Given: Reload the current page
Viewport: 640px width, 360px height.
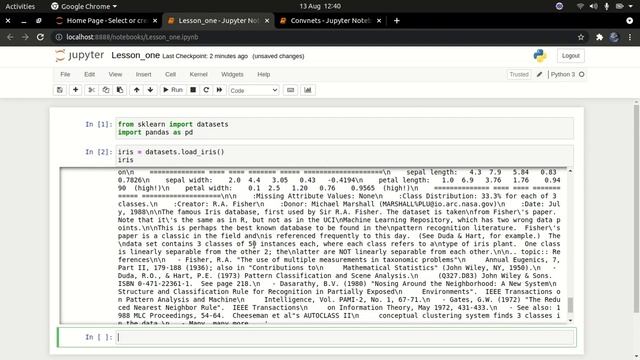Looking at the screenshot, I should (40, 37).
